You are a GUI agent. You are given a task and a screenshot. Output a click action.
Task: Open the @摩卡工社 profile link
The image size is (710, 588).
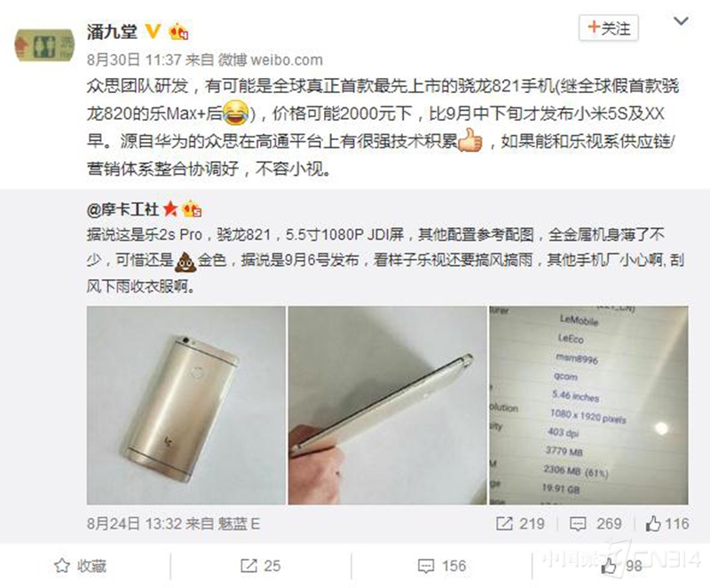coord(122,209)
